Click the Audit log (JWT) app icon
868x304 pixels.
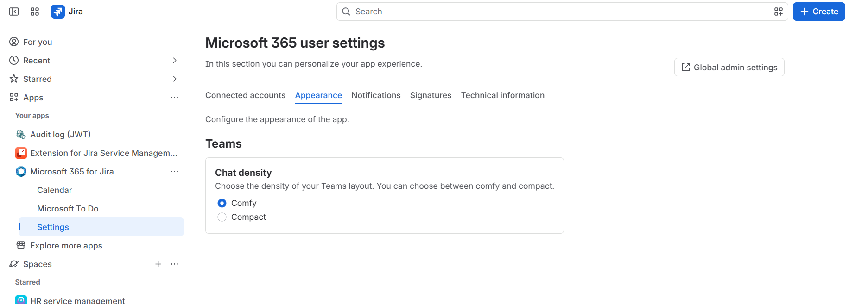tap(21, 135)
